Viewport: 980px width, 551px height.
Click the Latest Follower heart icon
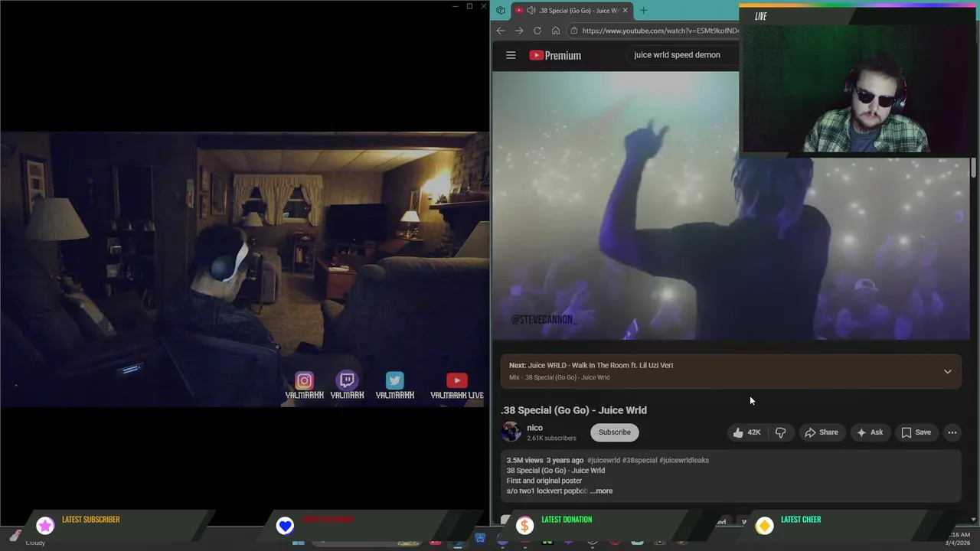click(x=285, y=526)
